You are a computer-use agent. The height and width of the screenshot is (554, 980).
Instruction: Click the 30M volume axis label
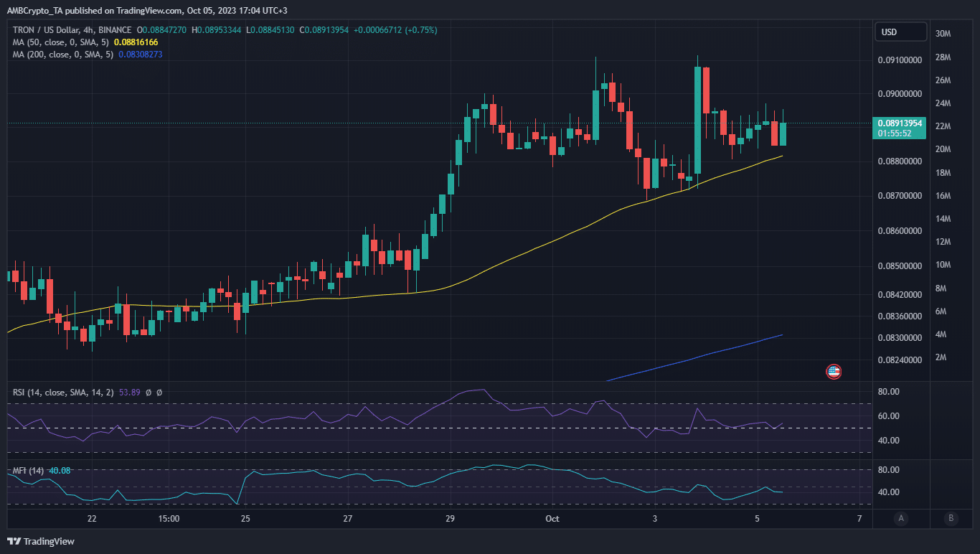(x=943, y=34)
